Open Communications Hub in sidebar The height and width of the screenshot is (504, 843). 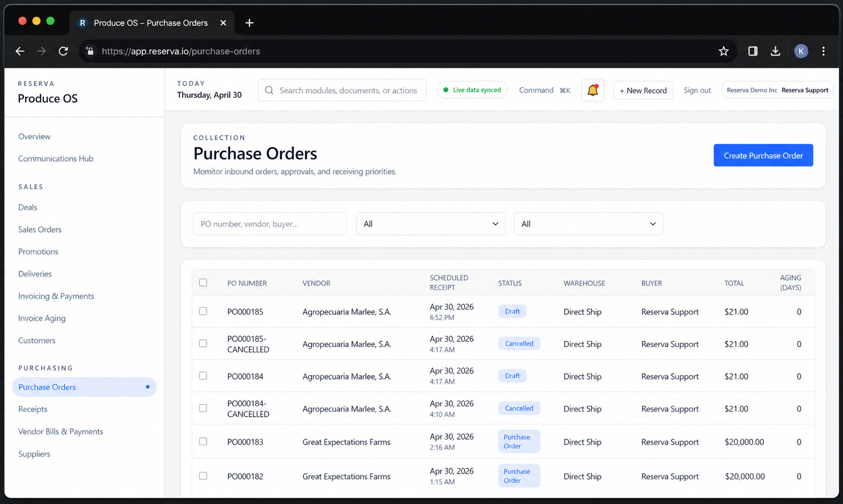pyautogui.click(x=56, y=158)
